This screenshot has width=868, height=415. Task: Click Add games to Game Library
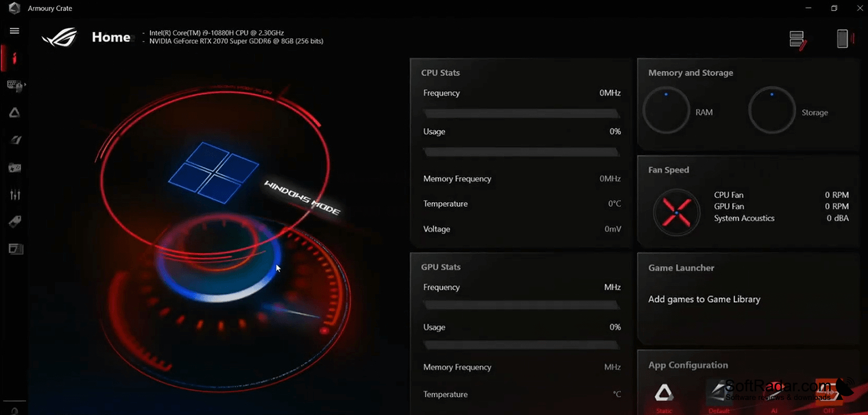(704, 299)
